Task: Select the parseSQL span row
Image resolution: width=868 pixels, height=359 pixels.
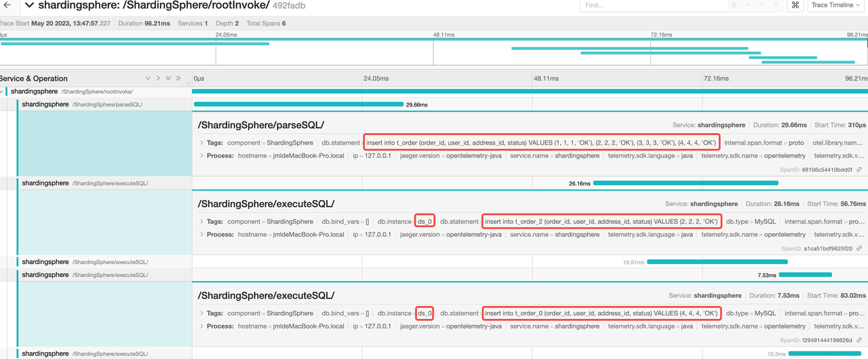Action: (x=81, y=105)
